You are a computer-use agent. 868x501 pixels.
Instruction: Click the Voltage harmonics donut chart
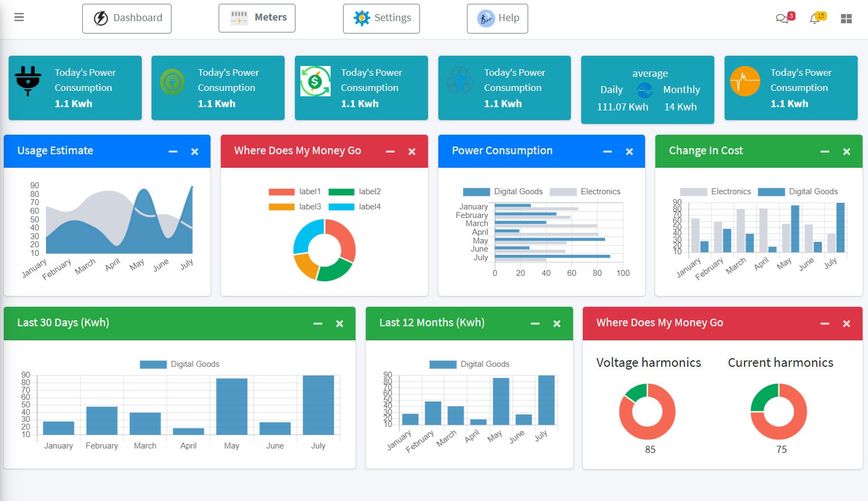pos(647,412)
